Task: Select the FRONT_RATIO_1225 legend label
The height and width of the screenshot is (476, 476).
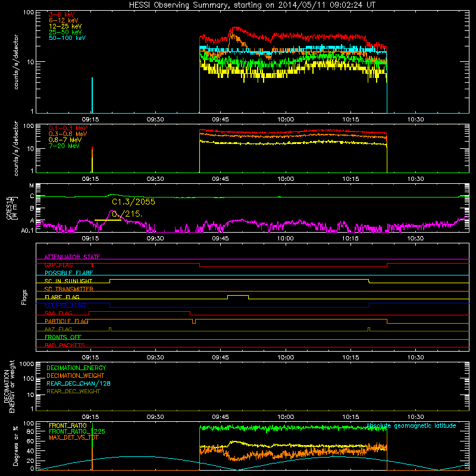Action: click(x=77, y=432)
